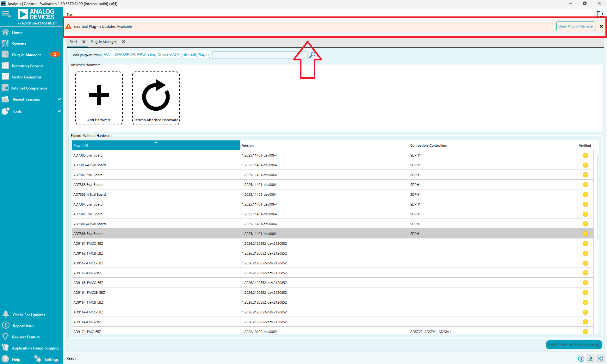Select the AD7380 Eval Board row
Screen dimensions: 607x364
[332, 155]
